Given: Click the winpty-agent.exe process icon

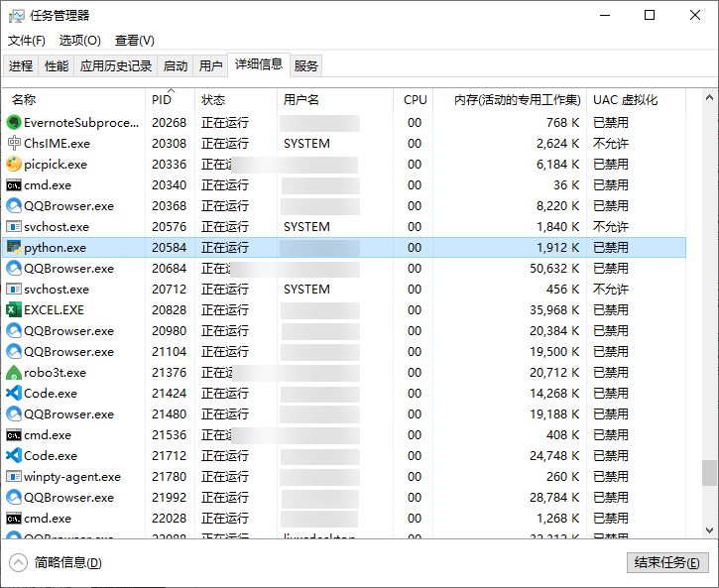Looking at the screenshot, I should point(14,477).
